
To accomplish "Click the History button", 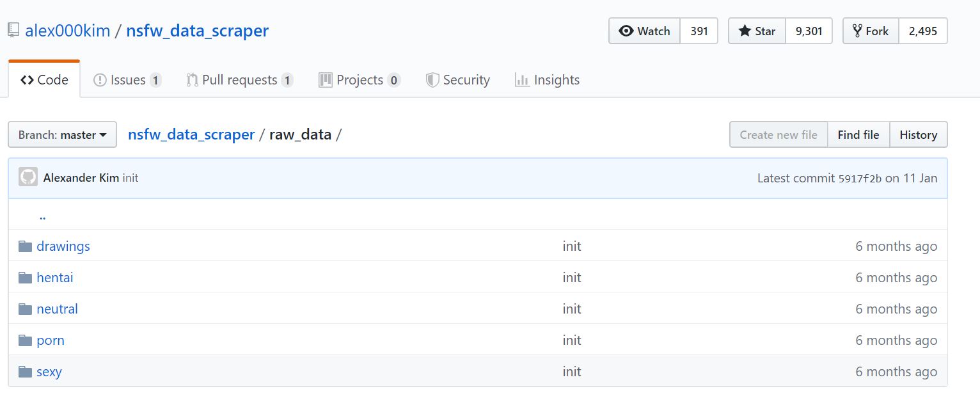I will (x=919, y=135).
